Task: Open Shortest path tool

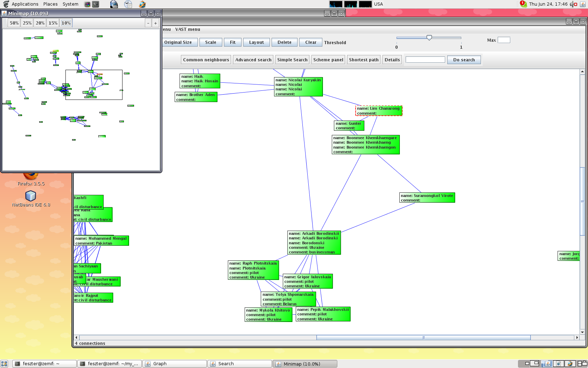Action: (364, 60)
